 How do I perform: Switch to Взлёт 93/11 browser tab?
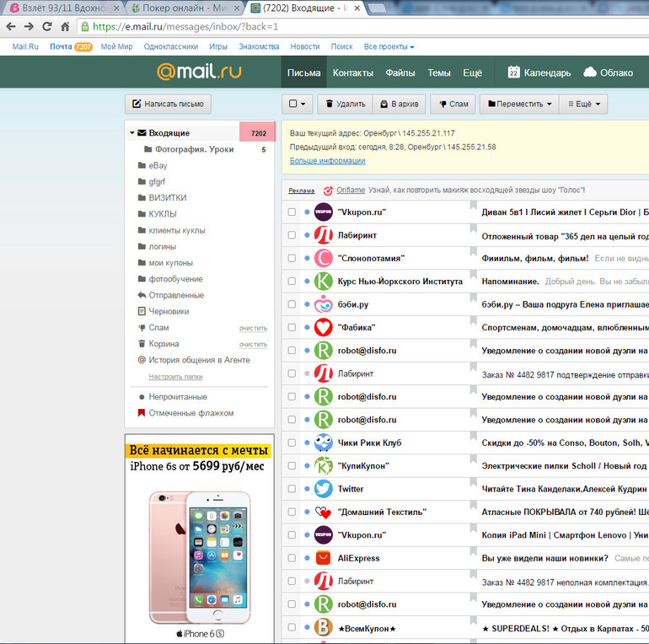64,8
